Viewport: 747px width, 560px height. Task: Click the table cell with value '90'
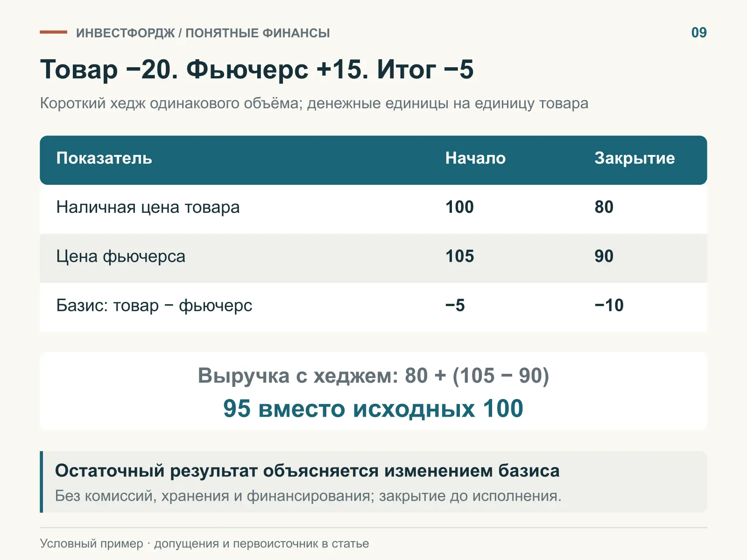[x=604, y=256]
